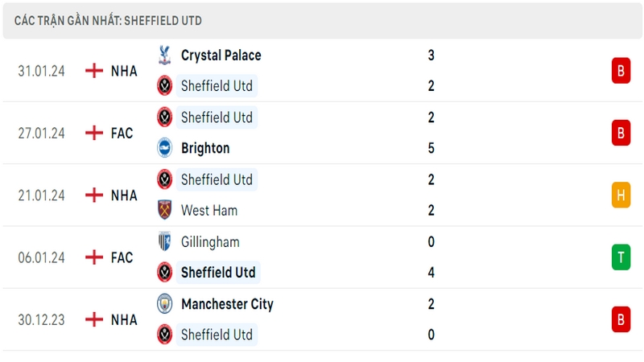Open the Crystal Palace team name link

pyautogui.click(x=221, y=56)
